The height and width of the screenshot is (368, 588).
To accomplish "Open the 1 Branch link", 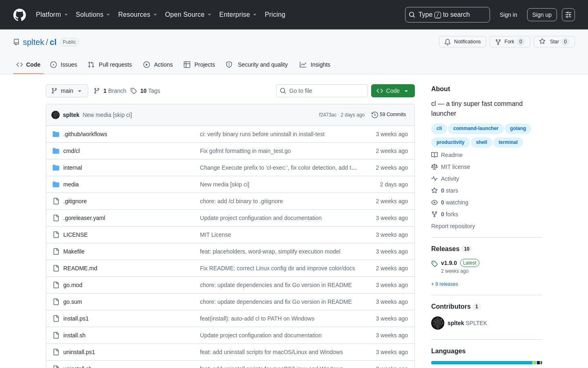I will tap(110, 91).
